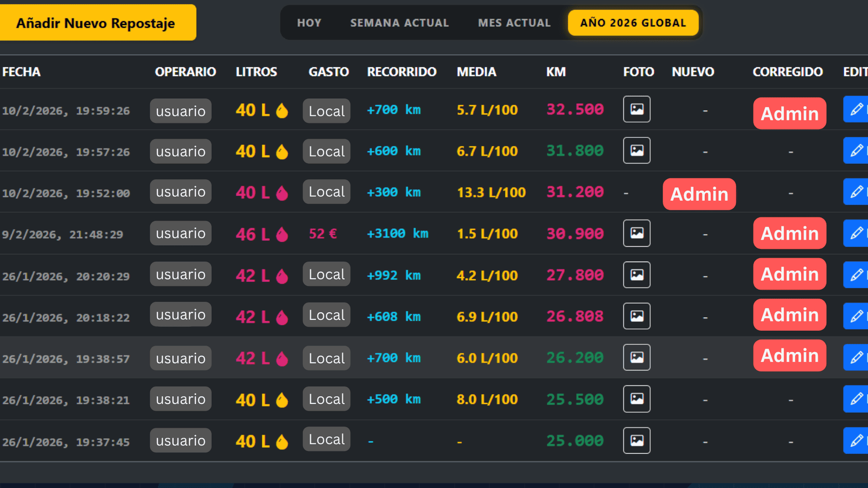
Task: Click the 52 € expense value
Action: click(323, 234)
